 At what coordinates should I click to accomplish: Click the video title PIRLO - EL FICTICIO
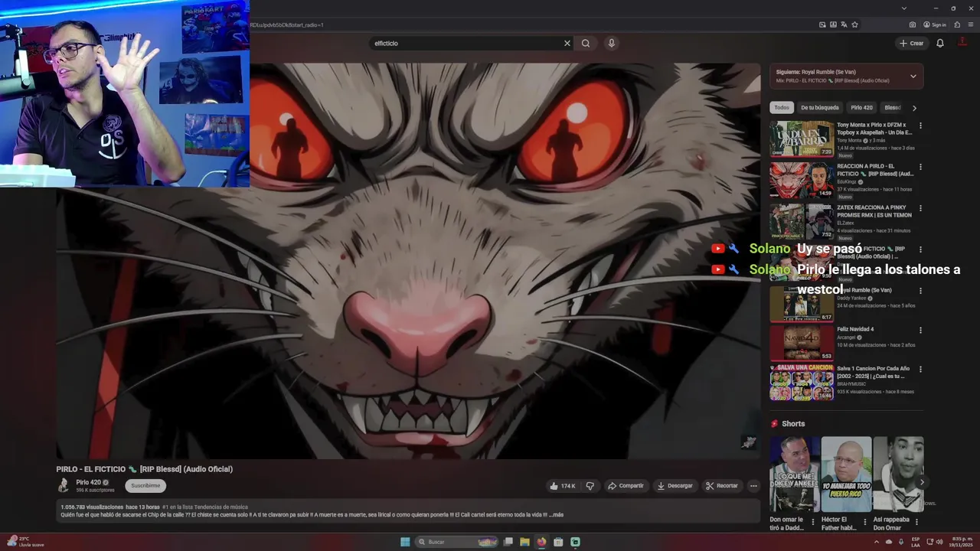144,469
